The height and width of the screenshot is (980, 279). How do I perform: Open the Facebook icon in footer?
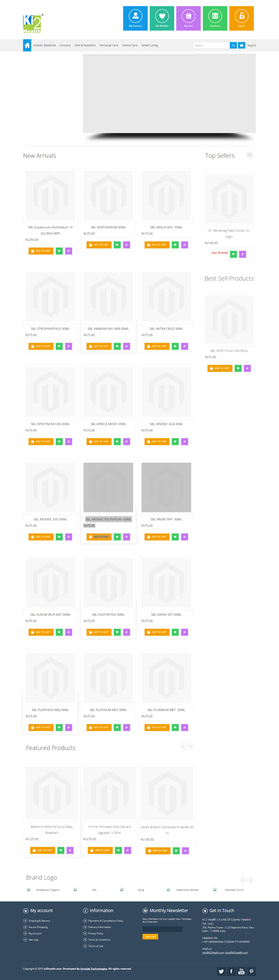[x=231, y=971]
